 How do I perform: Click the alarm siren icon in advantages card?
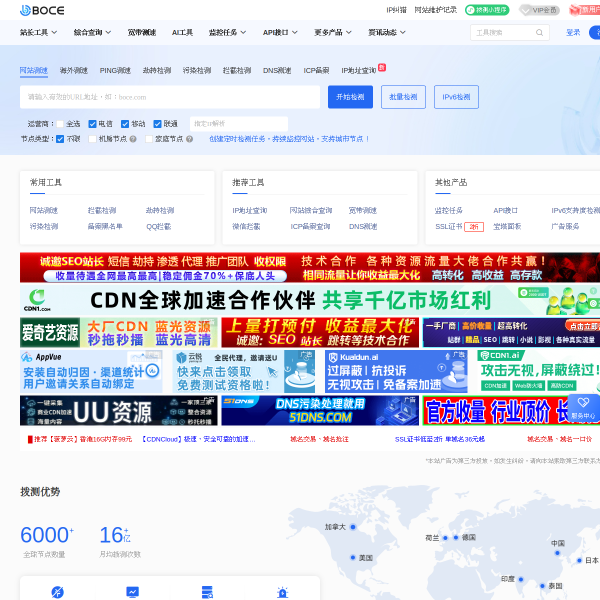282,592
